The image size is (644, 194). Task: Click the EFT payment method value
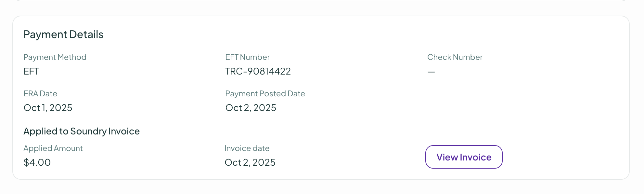tap(31, 71)
